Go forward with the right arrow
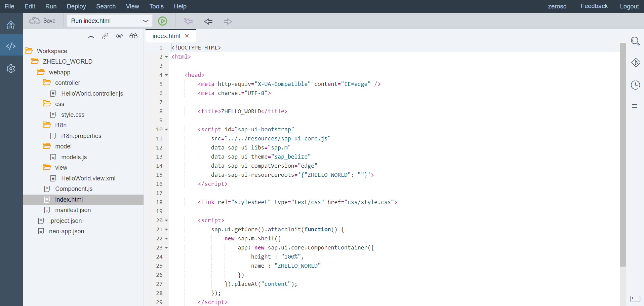The image size is (644, 306). 228,22
